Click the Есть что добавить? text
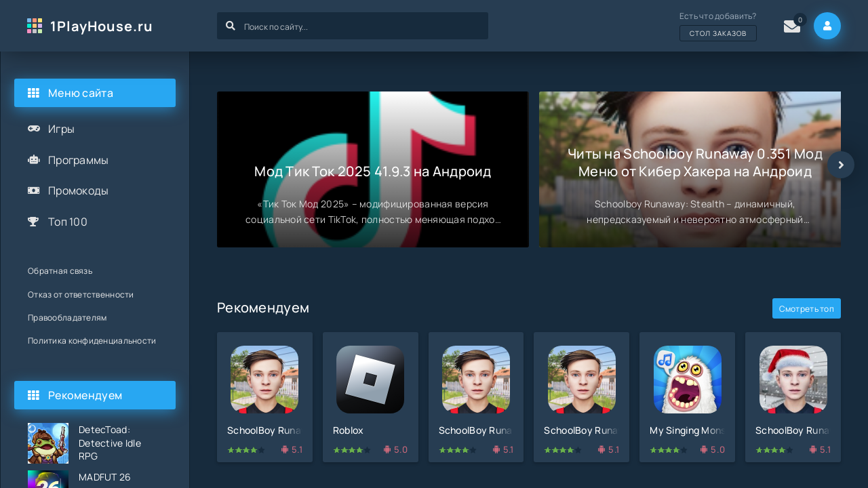Screen dimensions: 868x488 point(717,16)
